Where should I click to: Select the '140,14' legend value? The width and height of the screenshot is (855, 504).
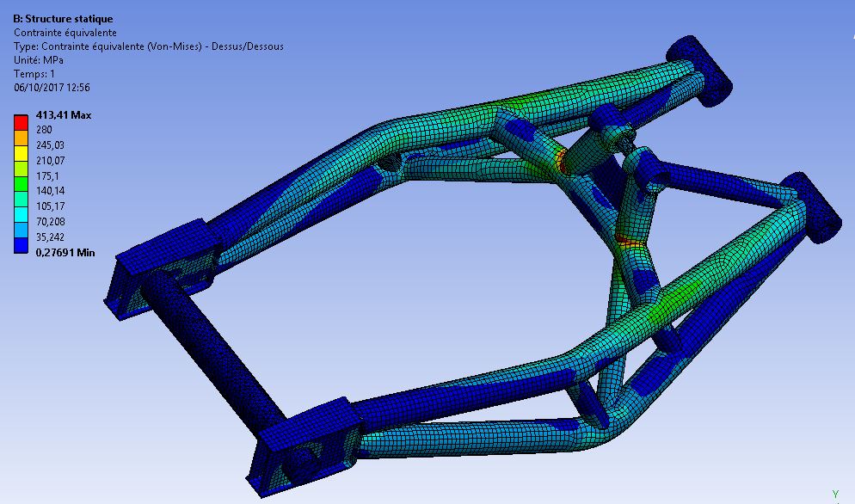(x=50, y=191)
